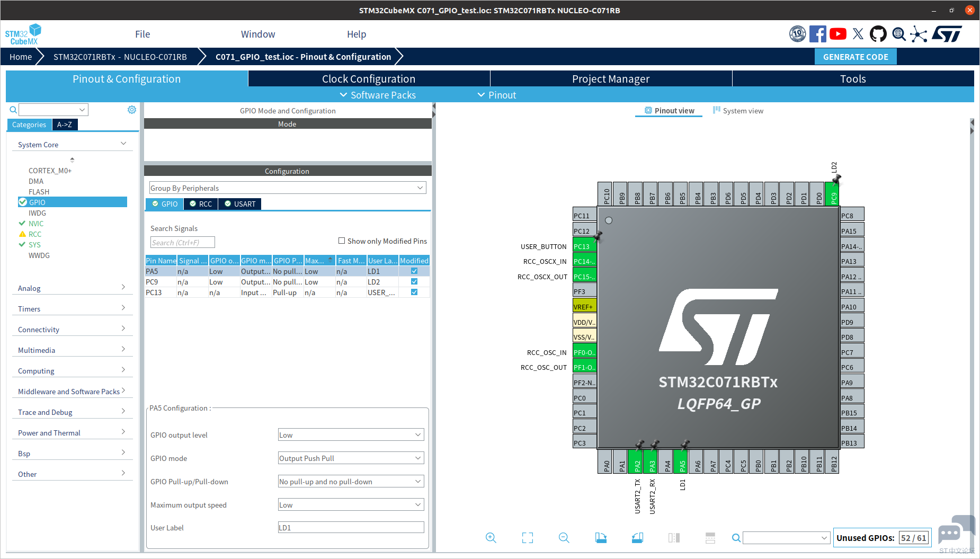Viewport: 980px width, 559px height.
Task: Expand the Connectivity category
Action: [72, 329]
